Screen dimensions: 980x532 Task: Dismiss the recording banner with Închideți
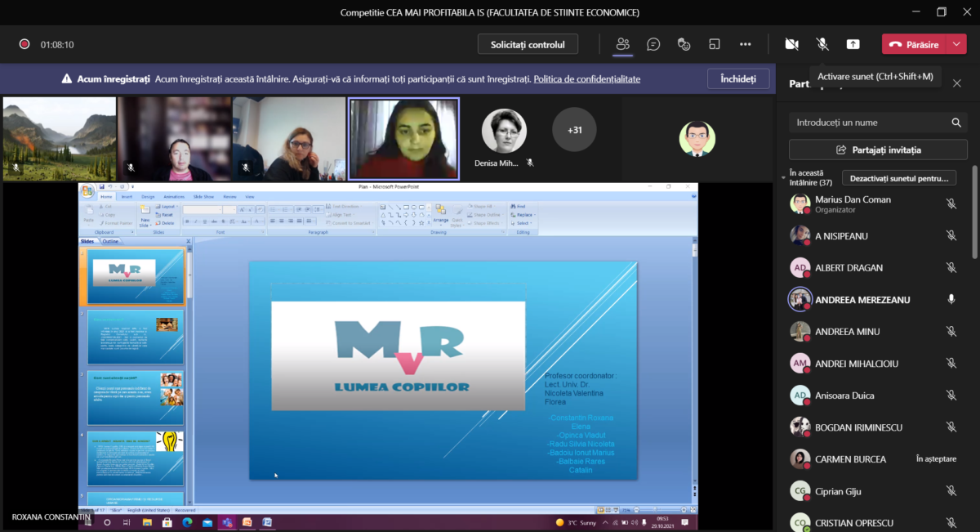[737, 79]
